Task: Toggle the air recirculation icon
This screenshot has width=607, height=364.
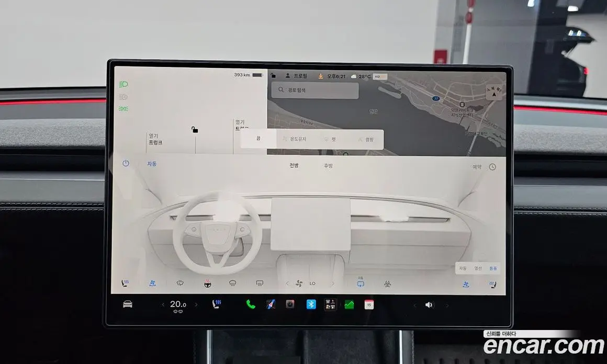Action: [361, 283]
